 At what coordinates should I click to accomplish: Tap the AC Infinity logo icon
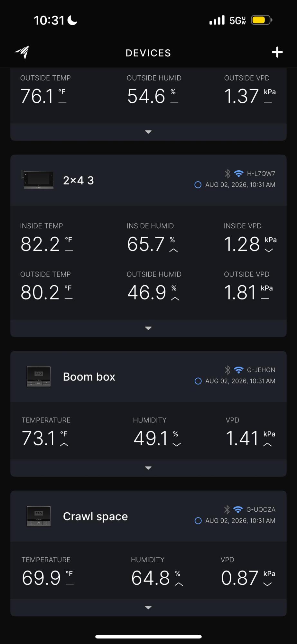(22, 52)
